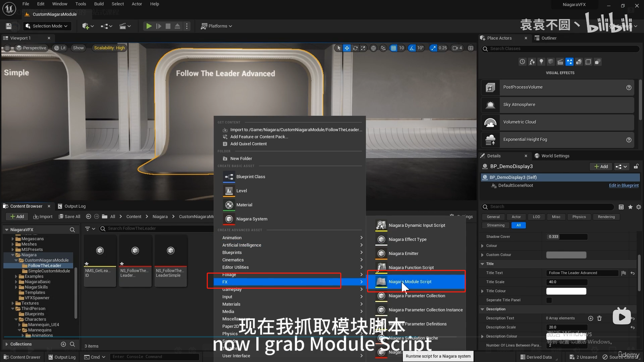Show Shapes category in Place Actors

pos(551,62)
